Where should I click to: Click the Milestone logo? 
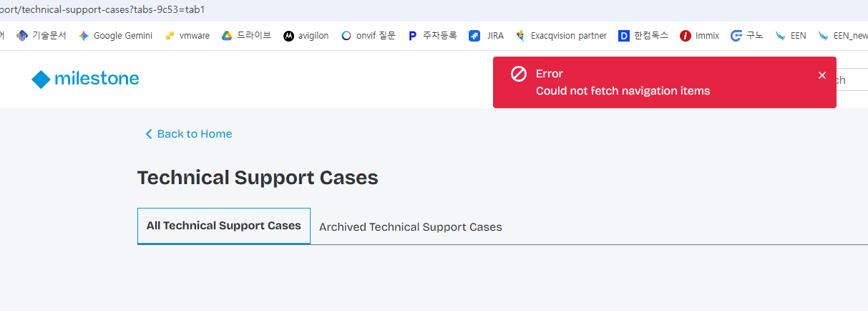85,79
